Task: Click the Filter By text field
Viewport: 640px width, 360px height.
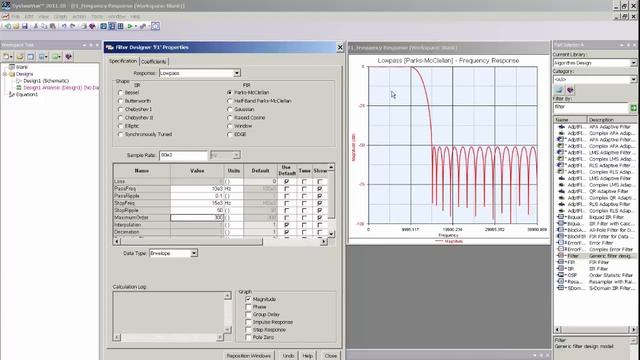Action: coord(591,107)
